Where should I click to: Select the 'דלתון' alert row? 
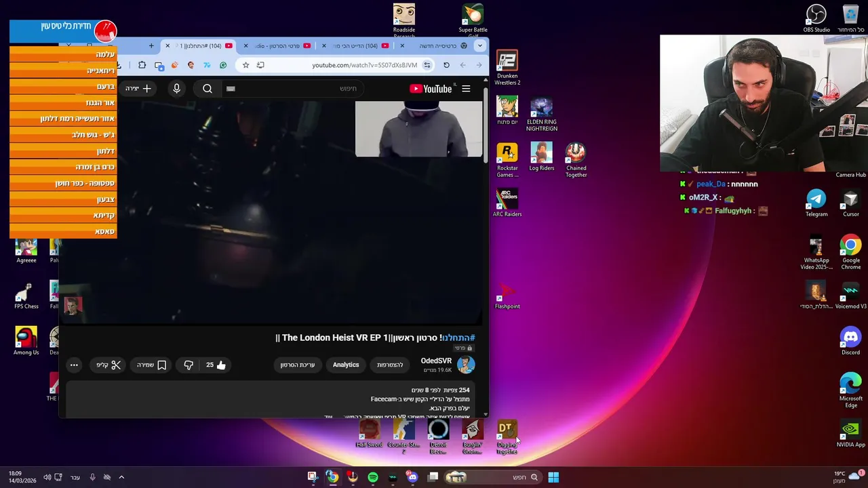tap(63, 151)
